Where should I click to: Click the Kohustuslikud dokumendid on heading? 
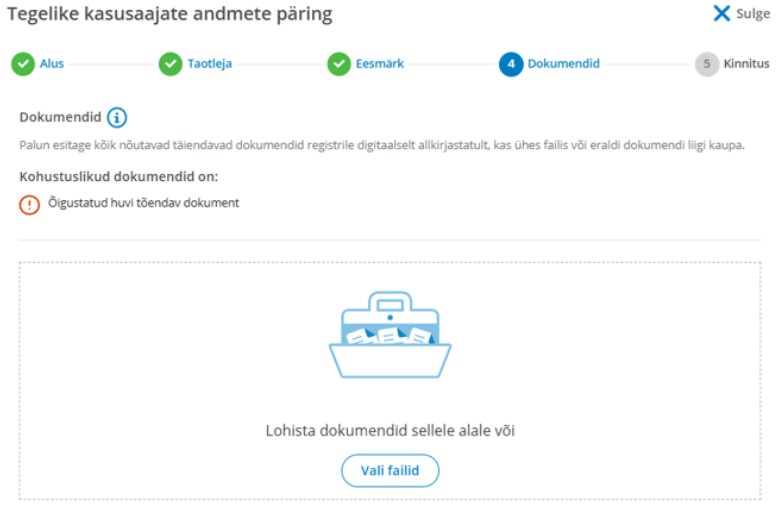(x=119, y=176)
